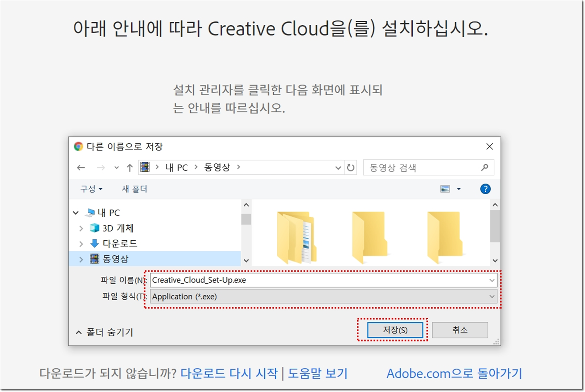Screen dimensions: 585x392
Task: Select '내 PC' in the address breadcrumb
Action: (x=176, y=168)
